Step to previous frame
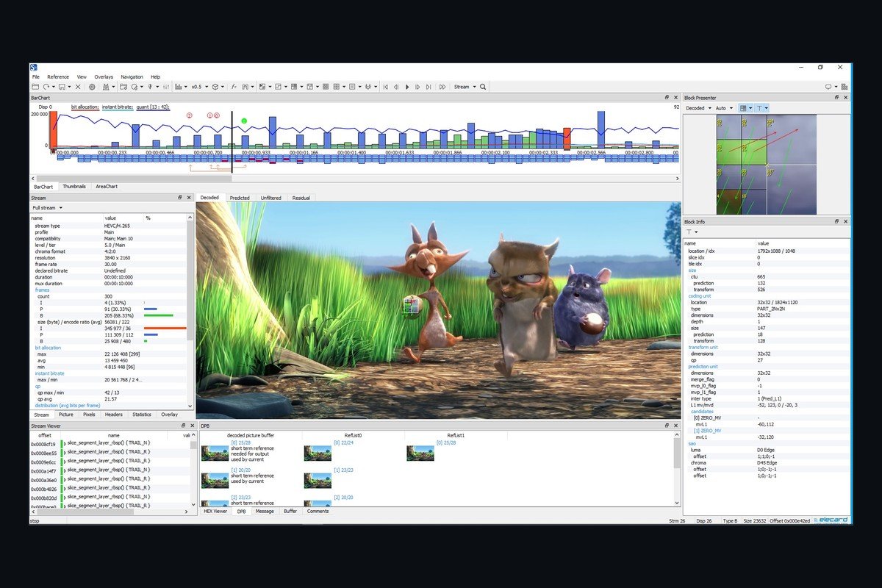Image resolution: width=882 pixels, height=588 pixels. (x=396, y=87)
